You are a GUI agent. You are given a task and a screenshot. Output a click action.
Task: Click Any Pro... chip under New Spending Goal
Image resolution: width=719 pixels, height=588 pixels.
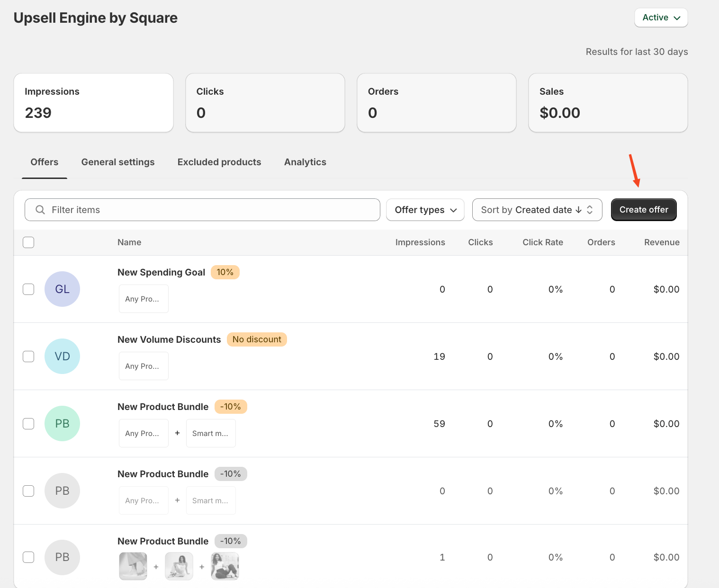144,299
